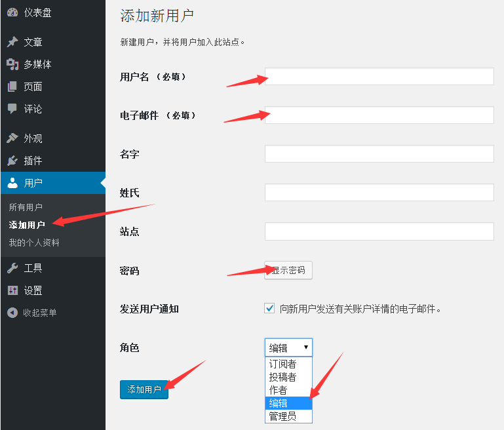Click the 用户名（必填）label
The height and width of the screenshot is (430, 504).
(153, 77)
